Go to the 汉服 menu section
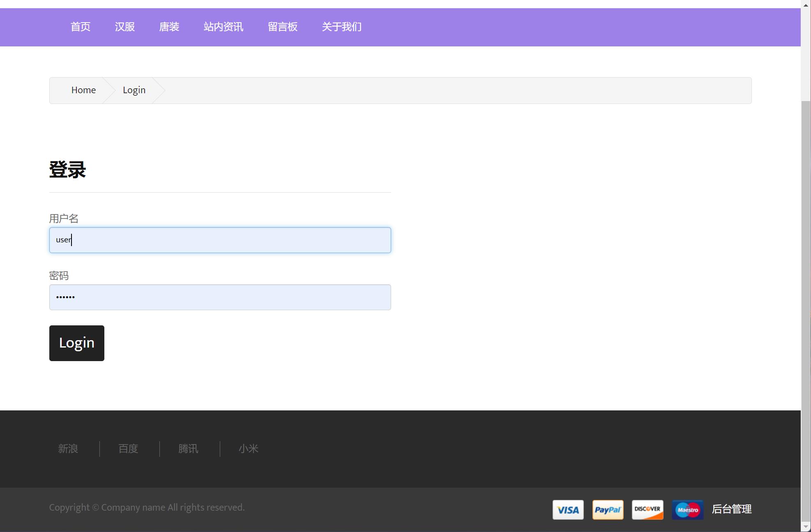 click(125, 27)
